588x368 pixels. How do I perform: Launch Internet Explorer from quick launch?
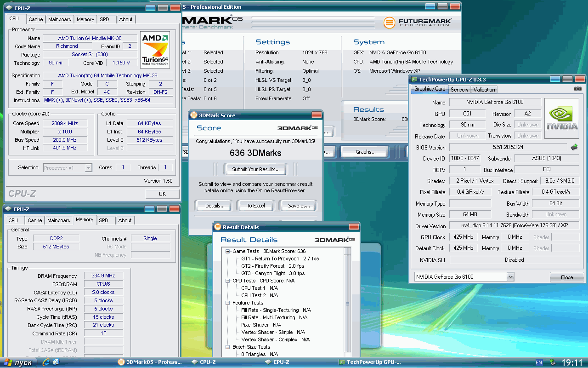click(46, 362)
